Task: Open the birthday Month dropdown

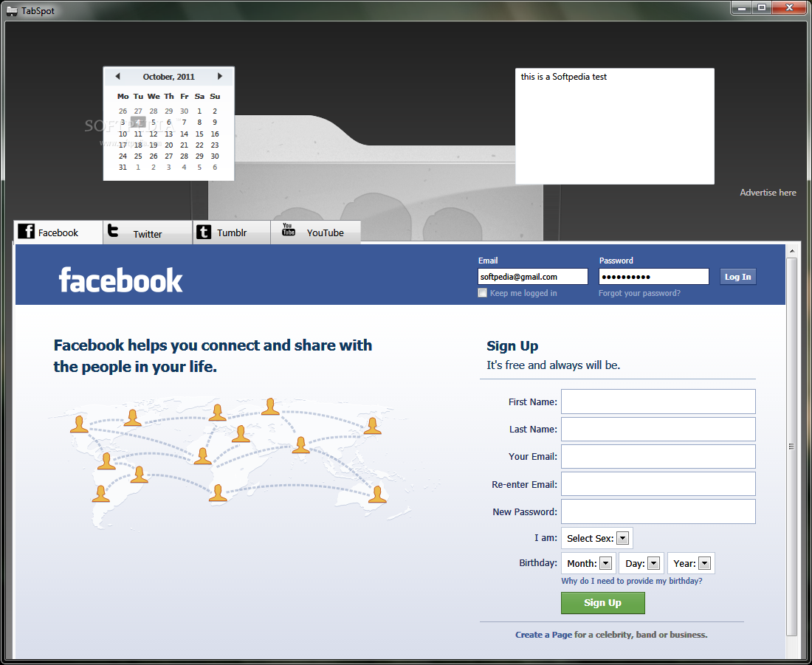Action: tap(605, 563)
